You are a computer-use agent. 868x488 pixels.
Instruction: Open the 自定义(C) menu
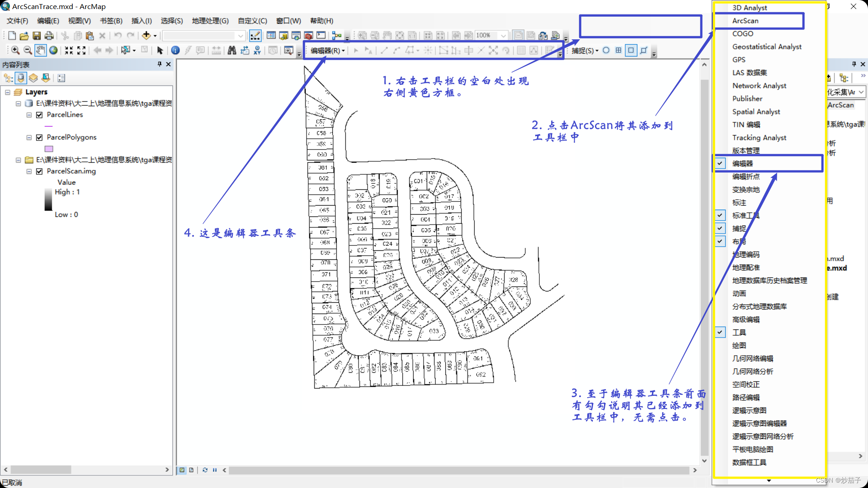252,21
